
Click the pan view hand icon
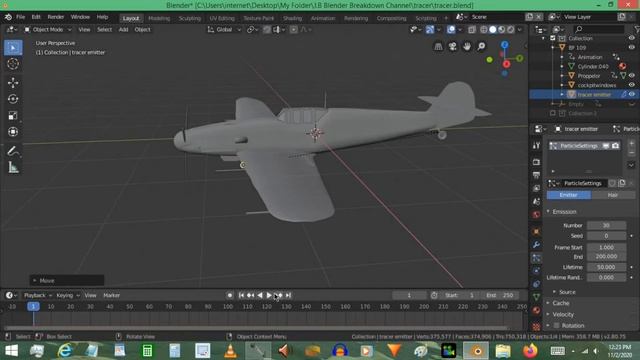coord(467,47)
